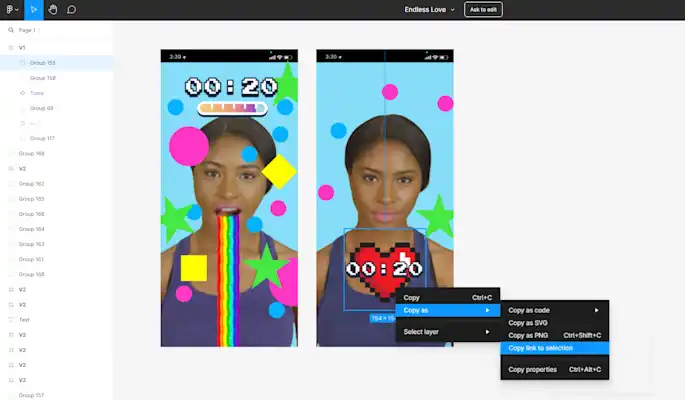Select the Hand tool
Screen dimensions: 685x400
tap(53, 10)
